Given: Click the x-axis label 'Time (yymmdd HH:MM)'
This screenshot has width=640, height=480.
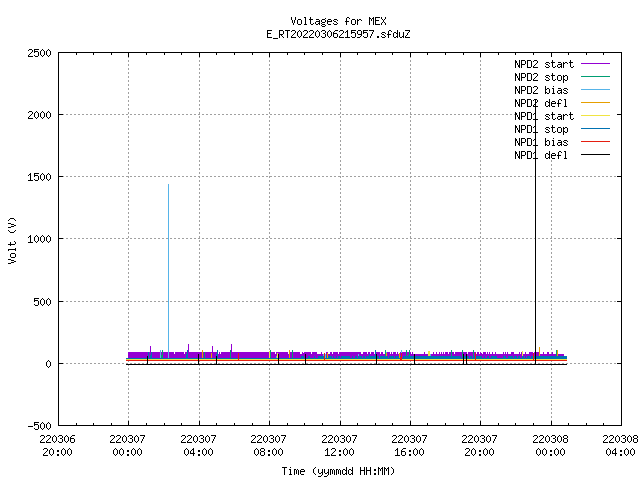Looking at the screenshot, I should coord(338,471).
